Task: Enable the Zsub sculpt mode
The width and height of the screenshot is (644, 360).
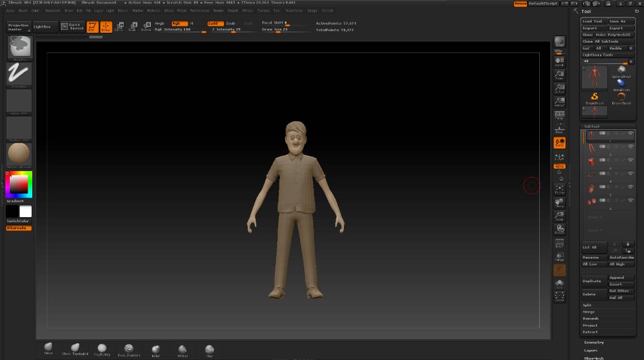Action: [230, 24]
